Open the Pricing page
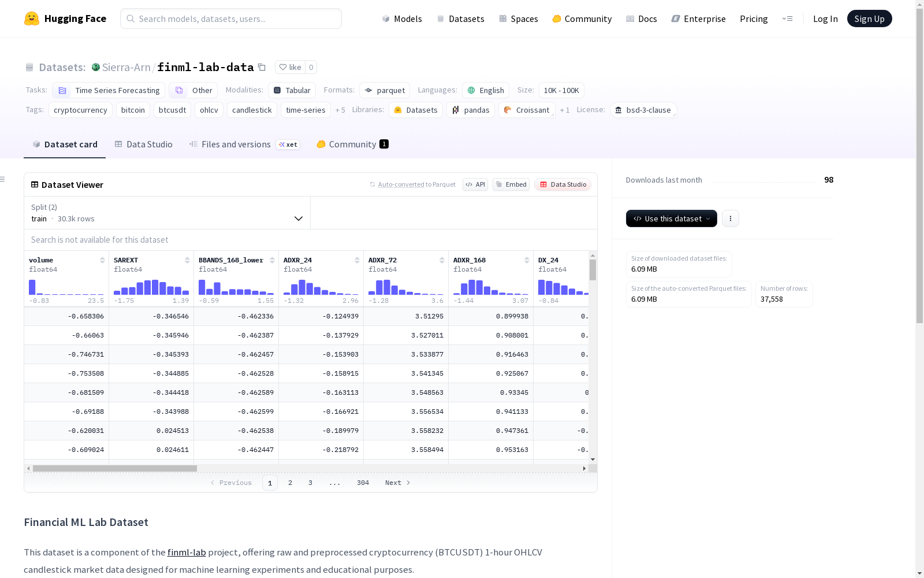This screenshot has width=924, height=578. (754, 18)
